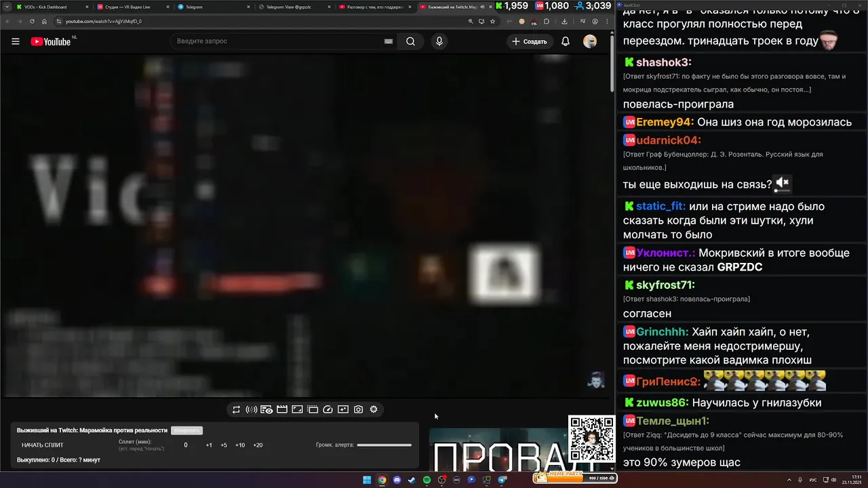Open Spotify from the taskbar
Viewport: 868px width, 488px height.
[427, 480]
